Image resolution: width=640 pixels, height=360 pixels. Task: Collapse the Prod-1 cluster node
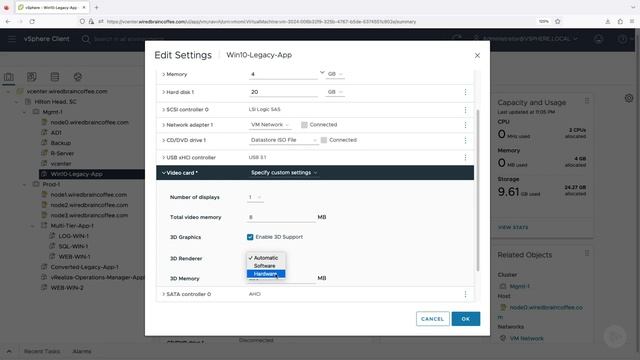point(24,184)
